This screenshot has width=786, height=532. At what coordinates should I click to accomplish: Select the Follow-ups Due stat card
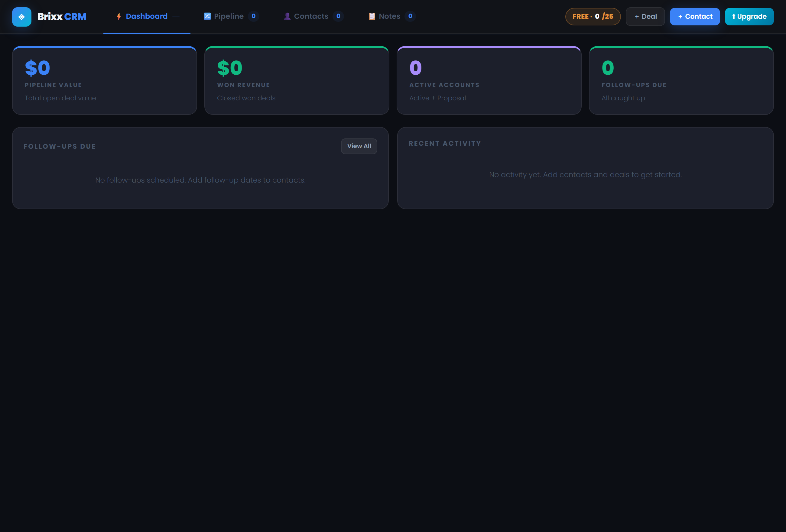click(681, 80)
